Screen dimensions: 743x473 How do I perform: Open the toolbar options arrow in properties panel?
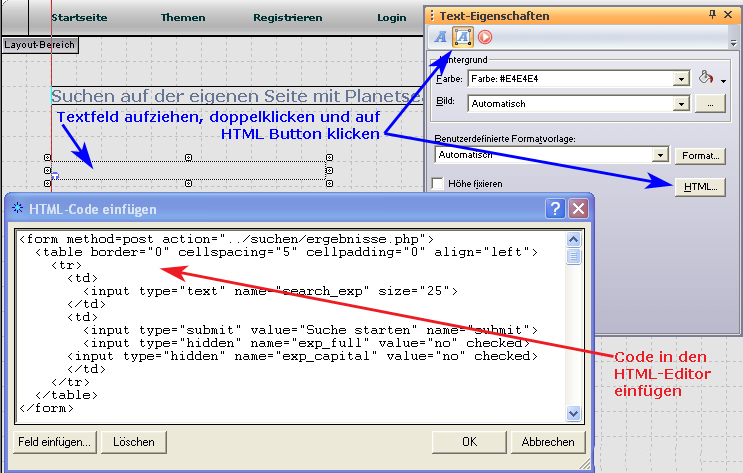[733, 42]
